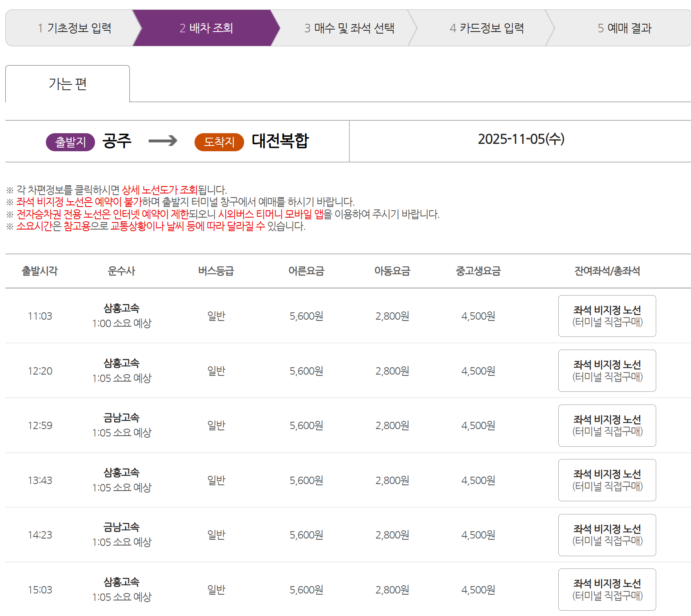This screenshot has height=616, width=691.
Task: Click the 좌석 비지정 노선 button for 14:23
Action: click(607, 535)
